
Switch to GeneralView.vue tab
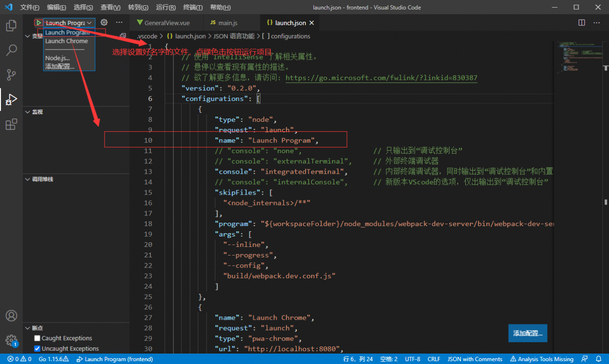(x=166, y=23)
